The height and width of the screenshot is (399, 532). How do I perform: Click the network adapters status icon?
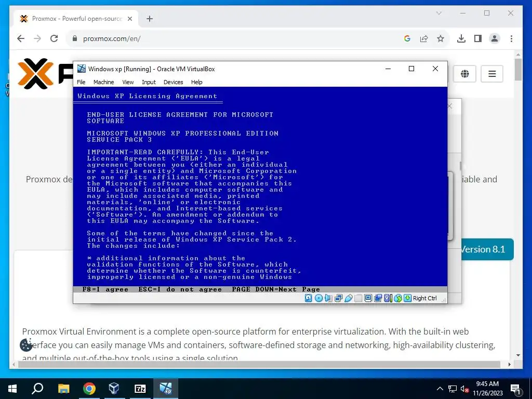tap(338, 298)
